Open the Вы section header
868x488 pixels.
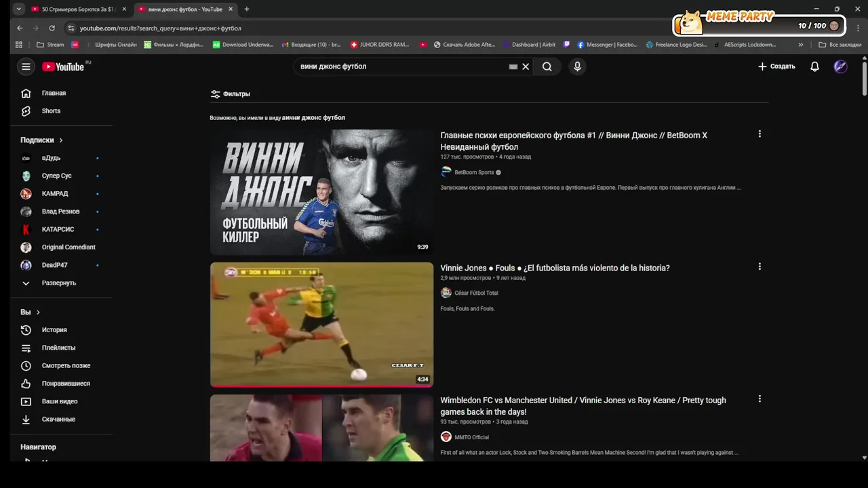(x=31, y=312)
